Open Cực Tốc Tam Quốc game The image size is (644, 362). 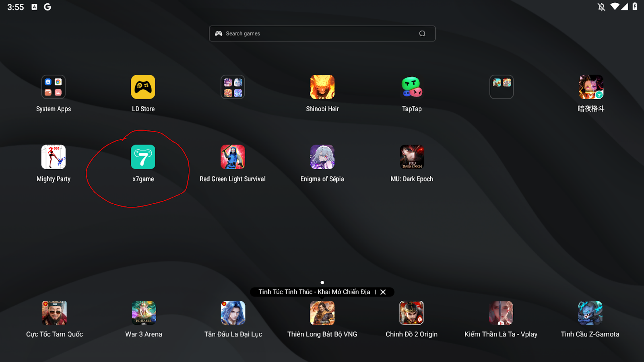[x=54, y=313]
